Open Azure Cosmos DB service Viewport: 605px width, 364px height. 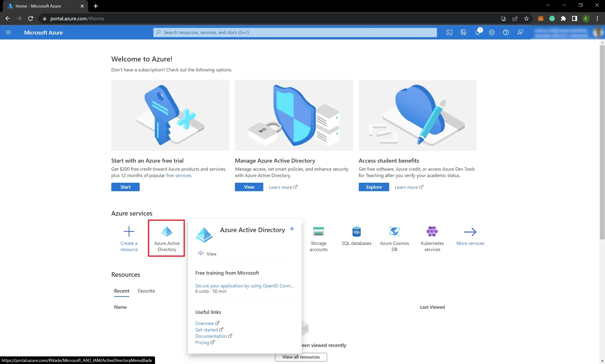(x=394, y=239)
